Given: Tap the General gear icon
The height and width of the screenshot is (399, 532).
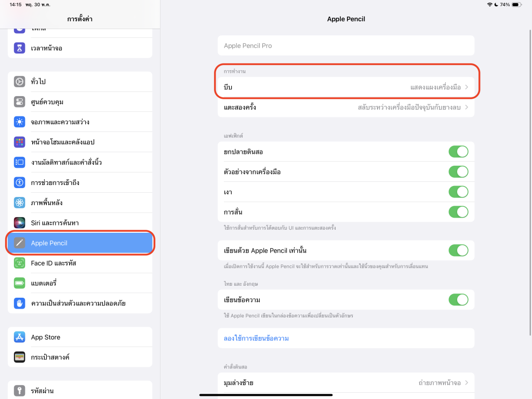Looking at the screenshot, I should (x=20, y=82).
